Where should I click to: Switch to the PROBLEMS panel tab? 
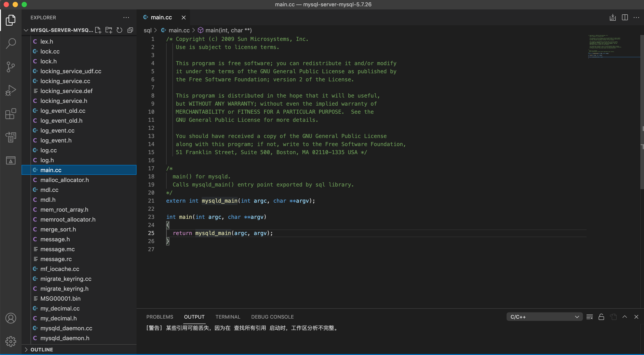click(159, 317)
